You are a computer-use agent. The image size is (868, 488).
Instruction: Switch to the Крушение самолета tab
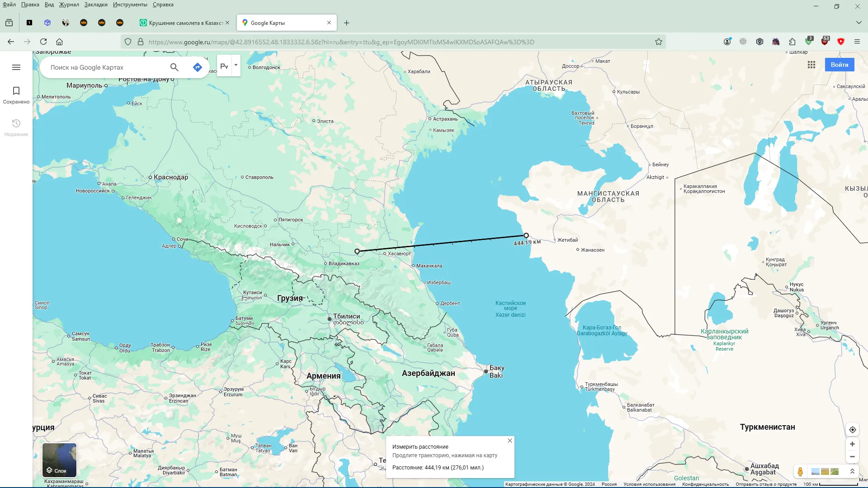point(185,23)
